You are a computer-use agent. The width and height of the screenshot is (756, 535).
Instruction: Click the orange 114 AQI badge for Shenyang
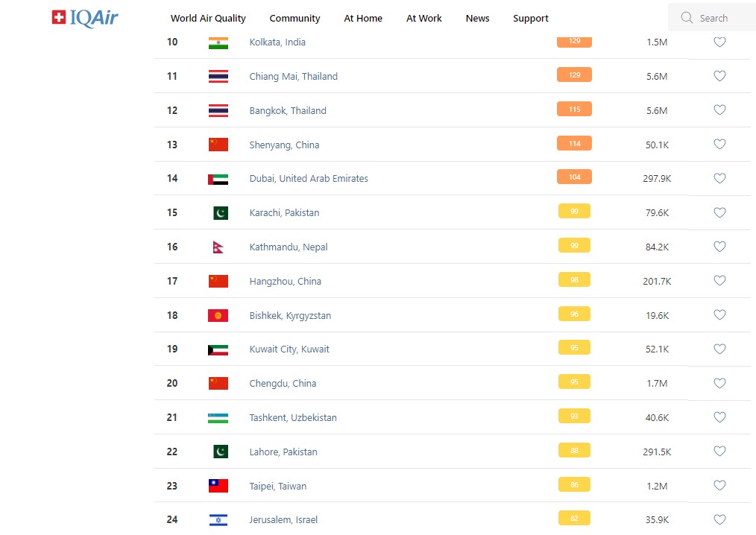(x=574, y=144)
